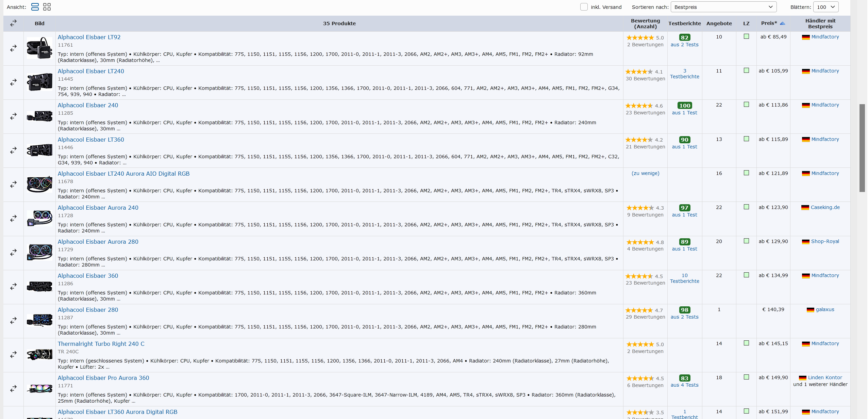Click Händler mit Bestpreis column header
Screen dimensions: 868x419
[x=820, y=23]
